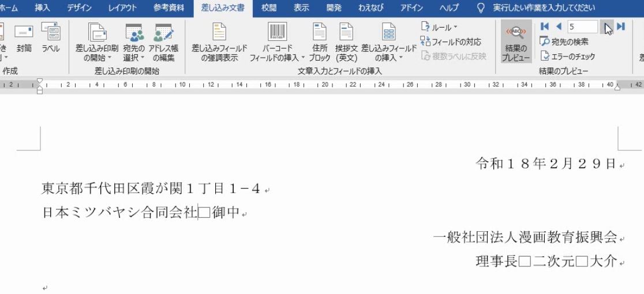Click フィールドの対応 button
This screenshot has width=644, height=294.
(451, 42)
